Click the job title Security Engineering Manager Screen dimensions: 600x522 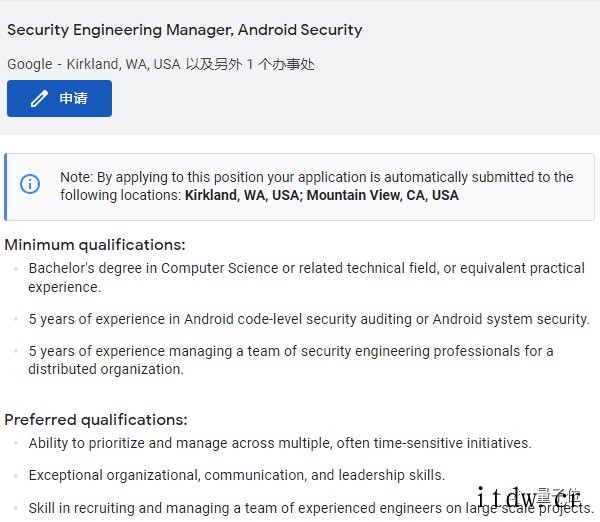(184, 30)
